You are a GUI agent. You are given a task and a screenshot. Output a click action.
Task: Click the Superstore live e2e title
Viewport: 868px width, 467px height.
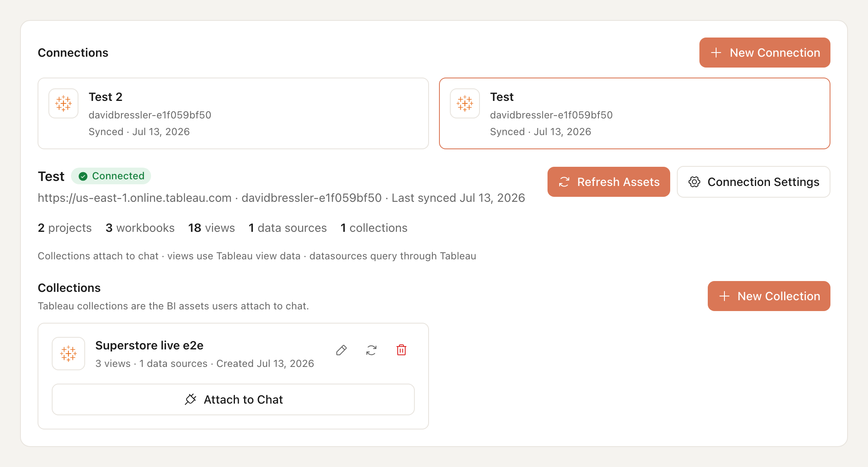[149, 345]
